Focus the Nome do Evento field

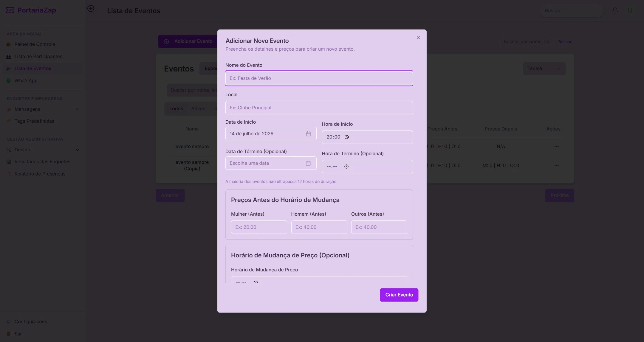319,78
